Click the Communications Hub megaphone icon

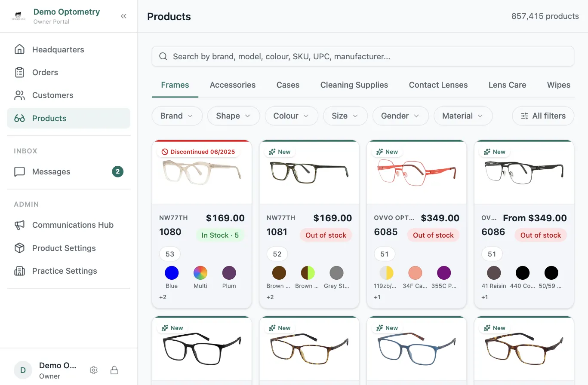[19, 225]
